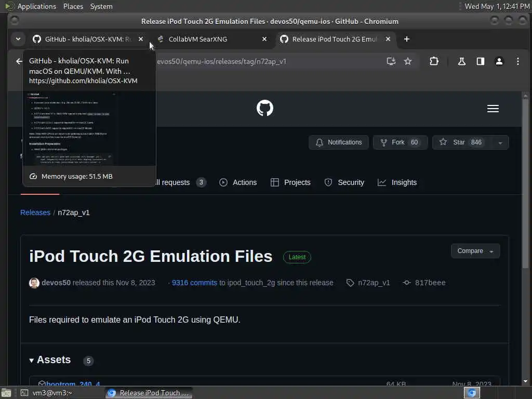532x399 pixels.
Task: Open the GitHub logo homepage link
Action: click(264, 108)
